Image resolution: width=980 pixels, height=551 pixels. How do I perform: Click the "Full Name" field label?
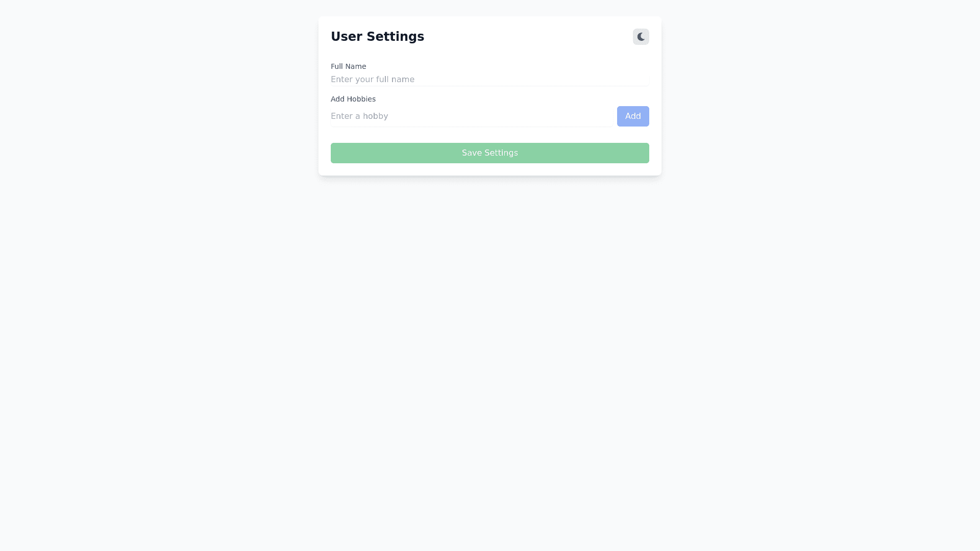coord(348,66)
